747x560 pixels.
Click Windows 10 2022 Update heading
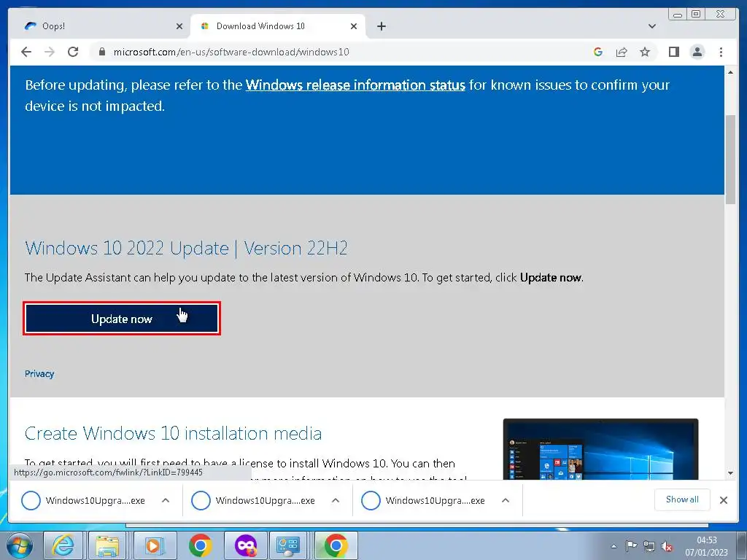click(x=186, y=248)
